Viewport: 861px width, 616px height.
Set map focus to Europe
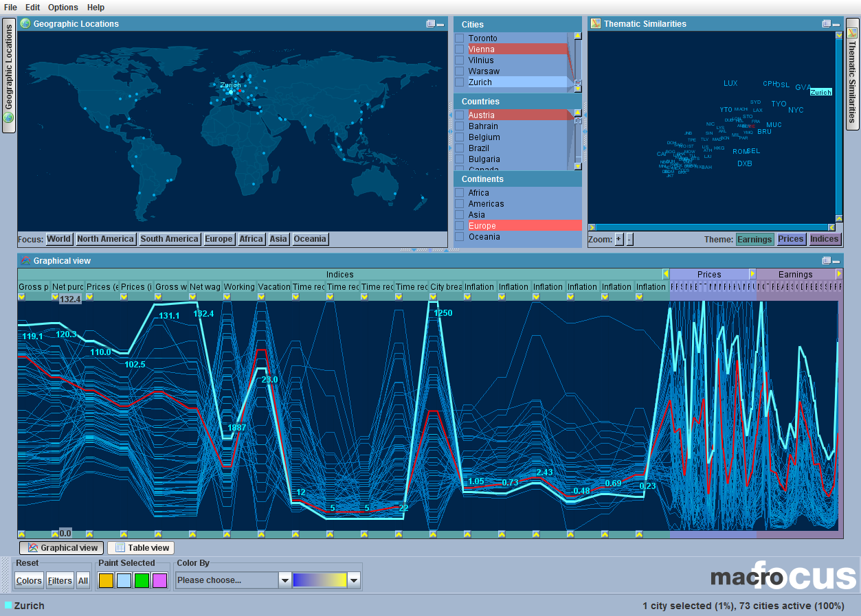coord(219,238)
